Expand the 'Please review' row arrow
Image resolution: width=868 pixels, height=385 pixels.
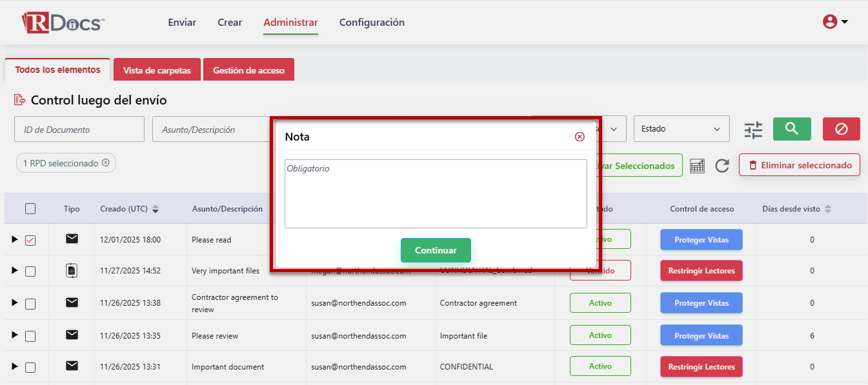pos(14,335)
